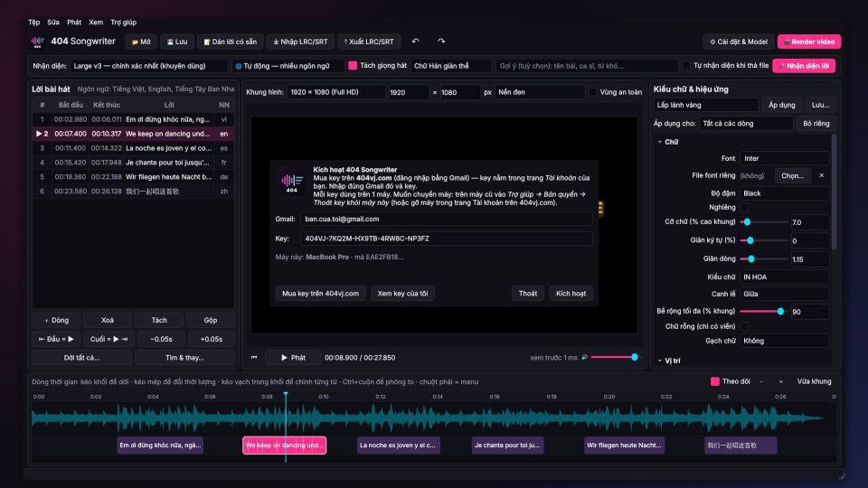Adjust the Cỡ chữ font size slider
The width and height of the screenshot is (868, 488).
click(x=764, y=222)
